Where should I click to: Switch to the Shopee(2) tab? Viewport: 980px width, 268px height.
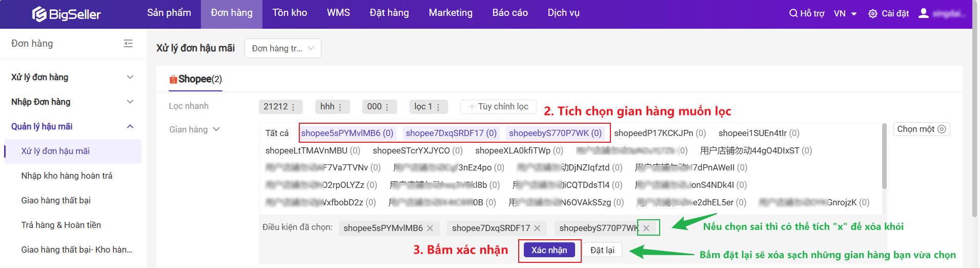tap(195, 79)
